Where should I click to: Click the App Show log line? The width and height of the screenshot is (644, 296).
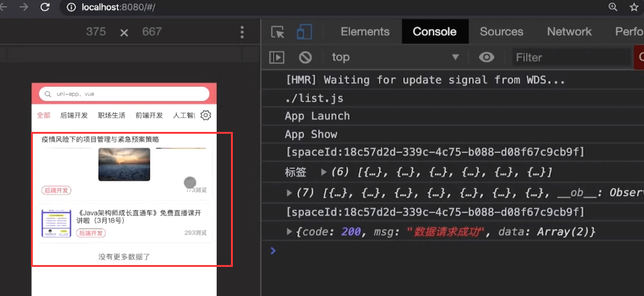coord(311,134)
